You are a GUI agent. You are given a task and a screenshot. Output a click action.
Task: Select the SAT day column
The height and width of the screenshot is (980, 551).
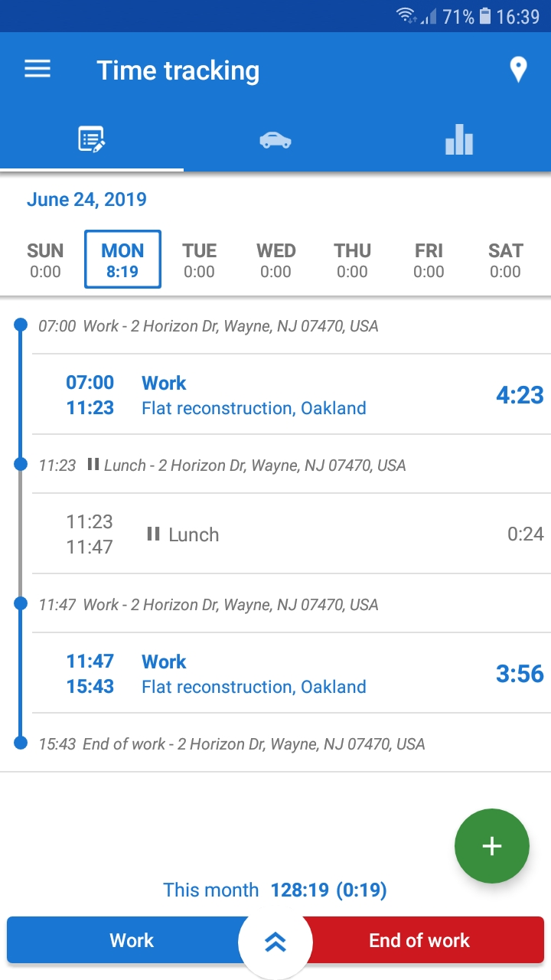(505, 260)
